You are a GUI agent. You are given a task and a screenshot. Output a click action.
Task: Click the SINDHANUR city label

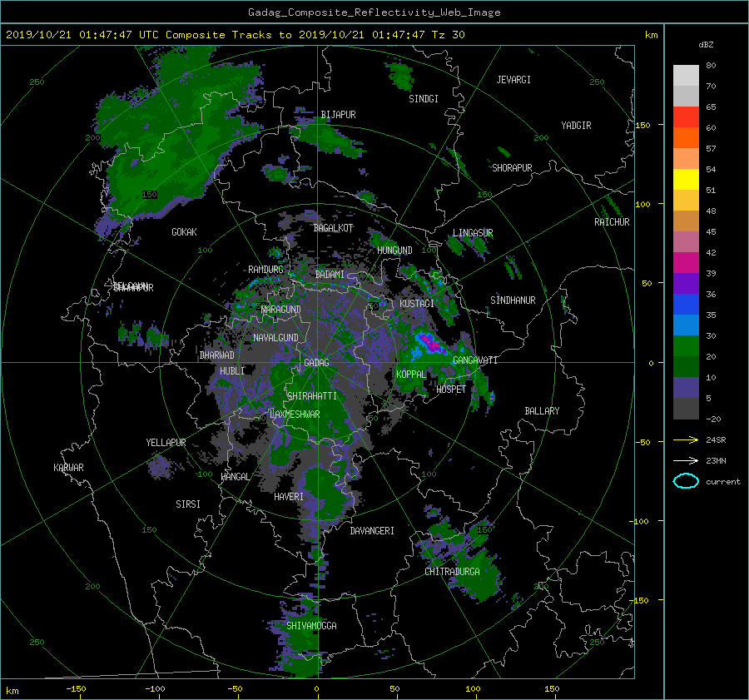point(513,300)
